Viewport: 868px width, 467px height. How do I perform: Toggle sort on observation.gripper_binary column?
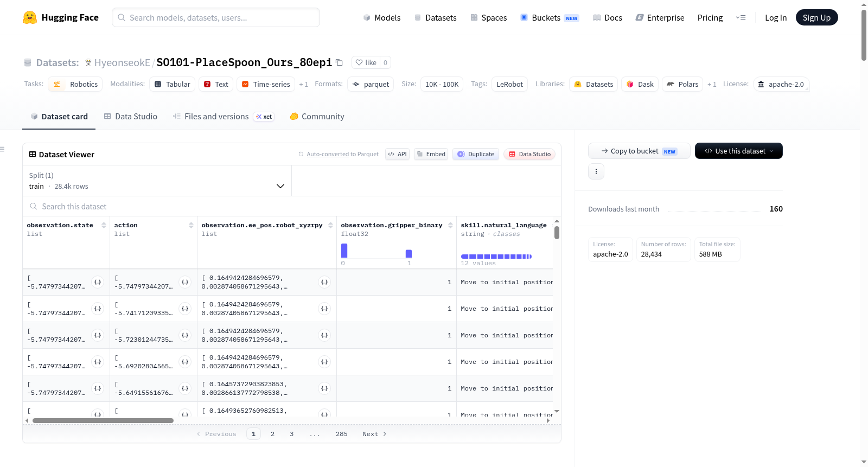(x=450, y=225)
